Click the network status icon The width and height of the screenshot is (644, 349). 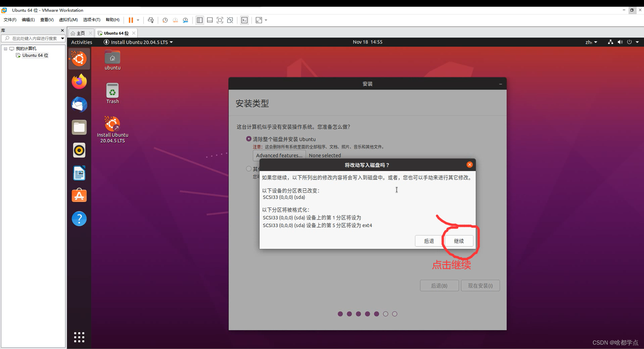pos(610,42)
